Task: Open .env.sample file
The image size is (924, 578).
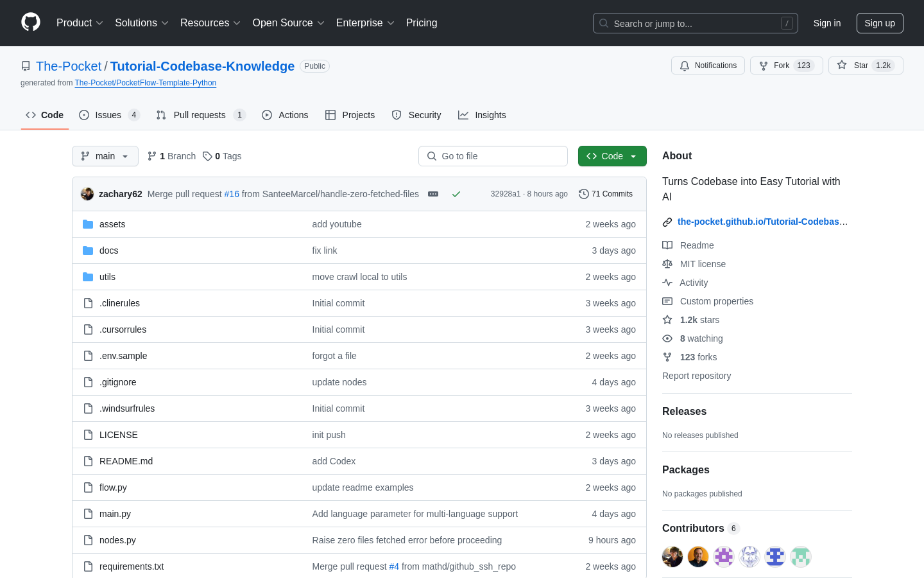Action: [x=123, y=356]
